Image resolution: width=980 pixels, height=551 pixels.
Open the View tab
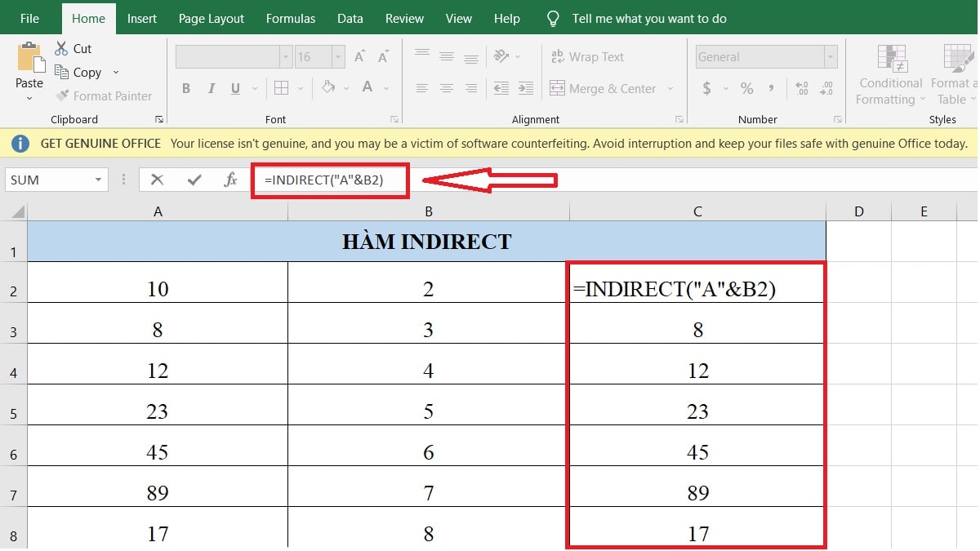pos(459,18)
